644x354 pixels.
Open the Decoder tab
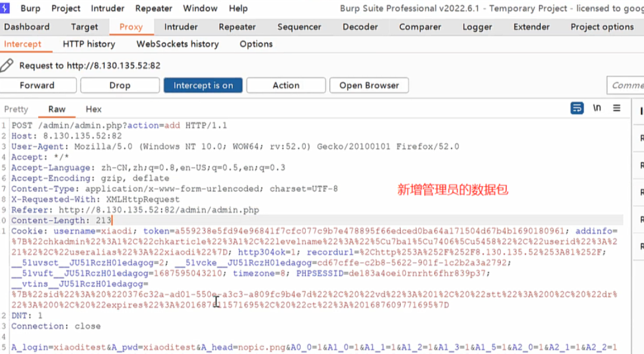[360, 27]
